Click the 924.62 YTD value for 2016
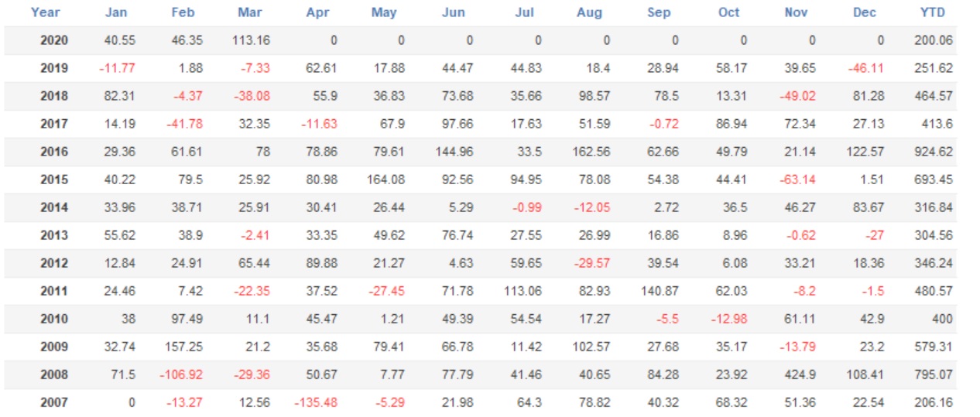 point(933,152)
